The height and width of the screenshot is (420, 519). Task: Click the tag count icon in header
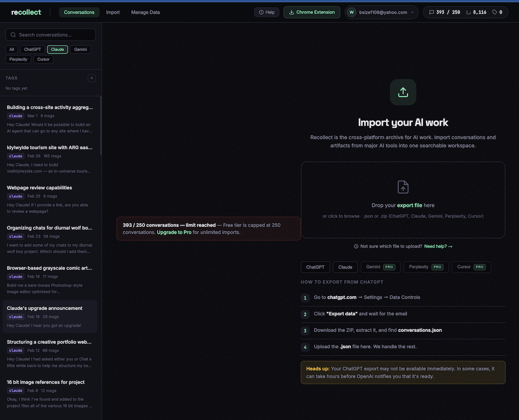pyautogui.click(x=494, y=12)
